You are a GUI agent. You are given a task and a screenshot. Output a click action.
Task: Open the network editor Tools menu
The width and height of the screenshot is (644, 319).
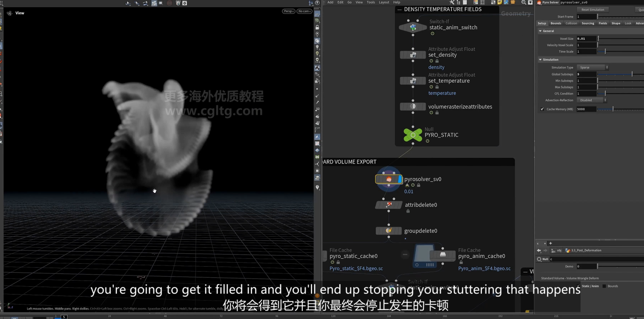point(371,2)
